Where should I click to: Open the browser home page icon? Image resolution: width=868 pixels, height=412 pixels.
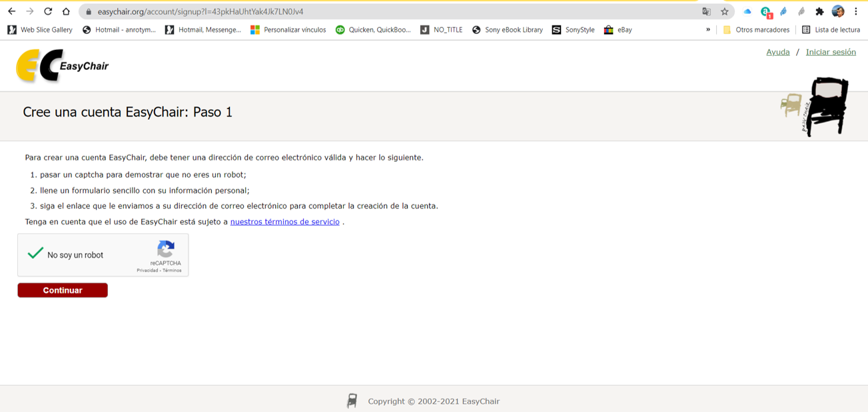tap(66, 11)
